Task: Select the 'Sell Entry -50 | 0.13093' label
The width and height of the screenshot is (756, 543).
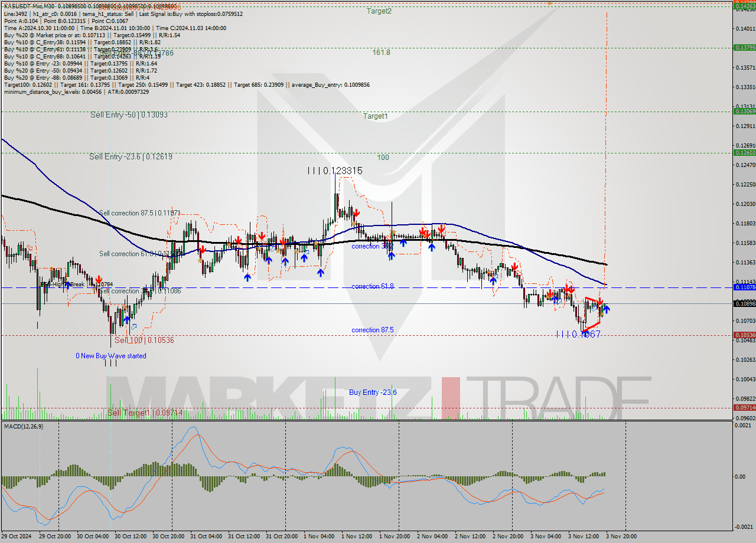Action: pyautogui.click(x=129, y=115)
